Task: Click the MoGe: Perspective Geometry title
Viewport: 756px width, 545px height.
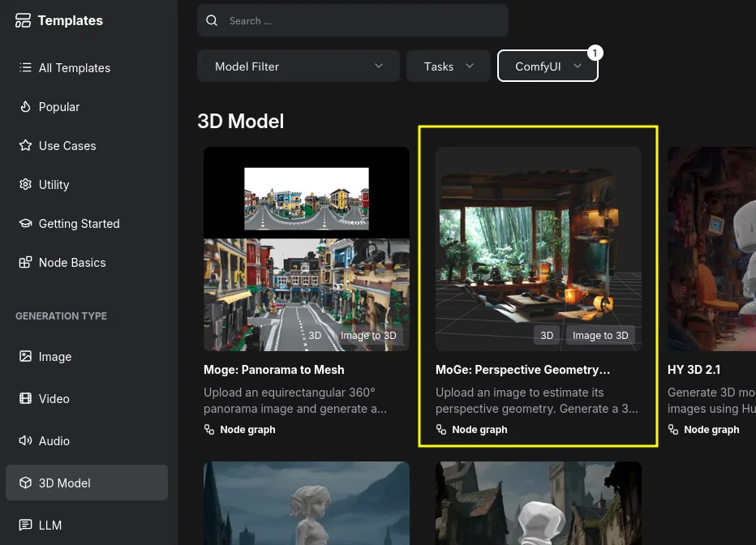Action: click(522, 370)
